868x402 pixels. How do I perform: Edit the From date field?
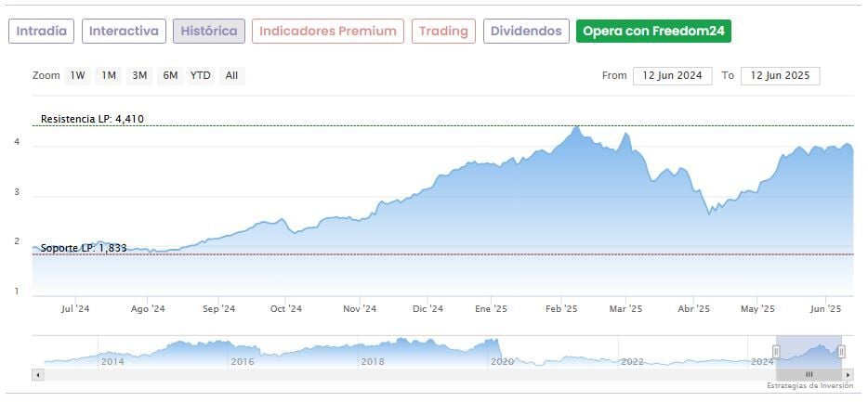[x=672, y=76]
